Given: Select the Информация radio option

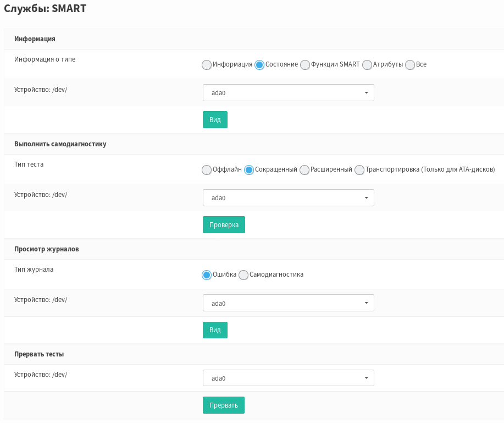Looking at the screenshot, I should point(207,65).
